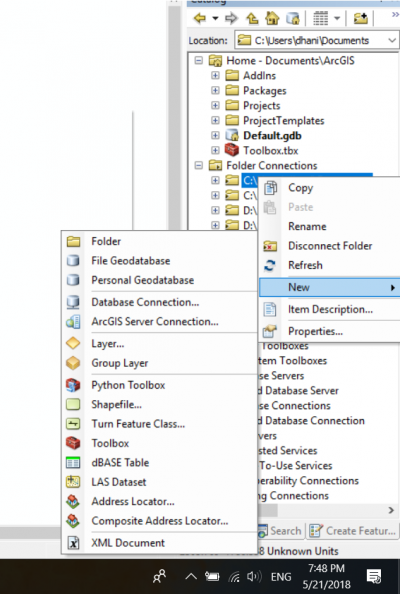Screen dimensions: 400x594
Task: Open the Action Center notification icon
Action: pyautogui.click(x=374, y=577)
